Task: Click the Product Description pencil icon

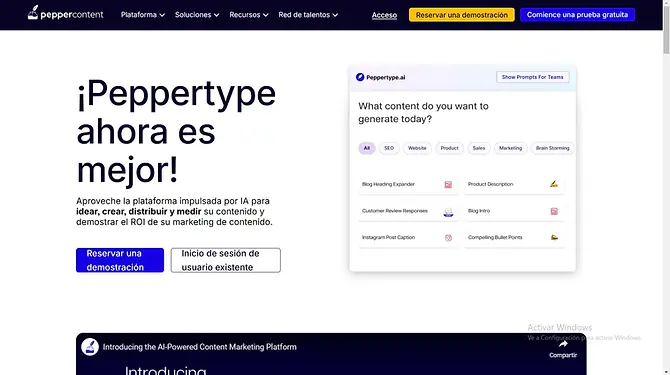Action: point(554,184)
